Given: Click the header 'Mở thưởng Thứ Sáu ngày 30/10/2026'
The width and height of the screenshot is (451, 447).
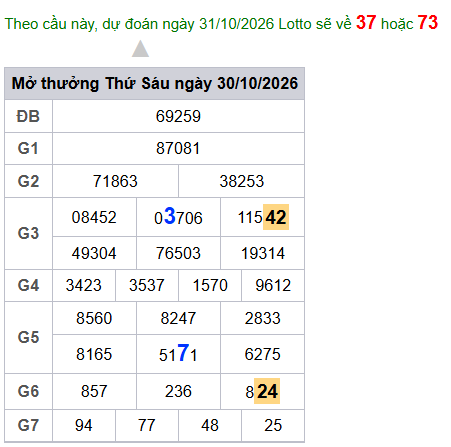Looking at the screenshot, I should tap(155, 83).
